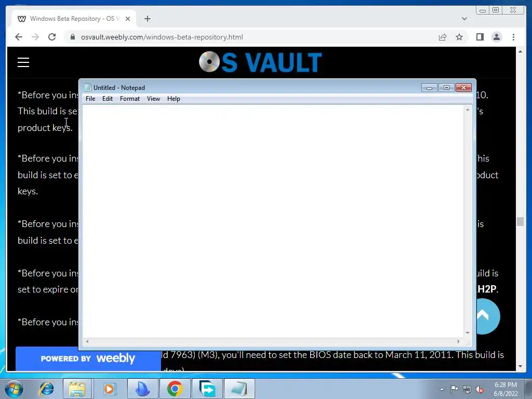532x399 pixels.
Task: Click Notepad vertical scrollbar down arrow
Action: pos(468,333)
